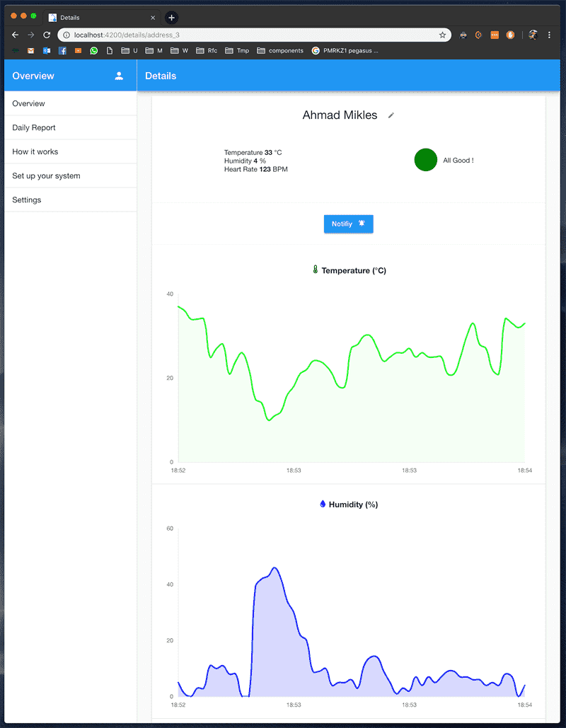Open a new tab with the plus button
This screenshot has height=728, width=566.
point(171,18)
